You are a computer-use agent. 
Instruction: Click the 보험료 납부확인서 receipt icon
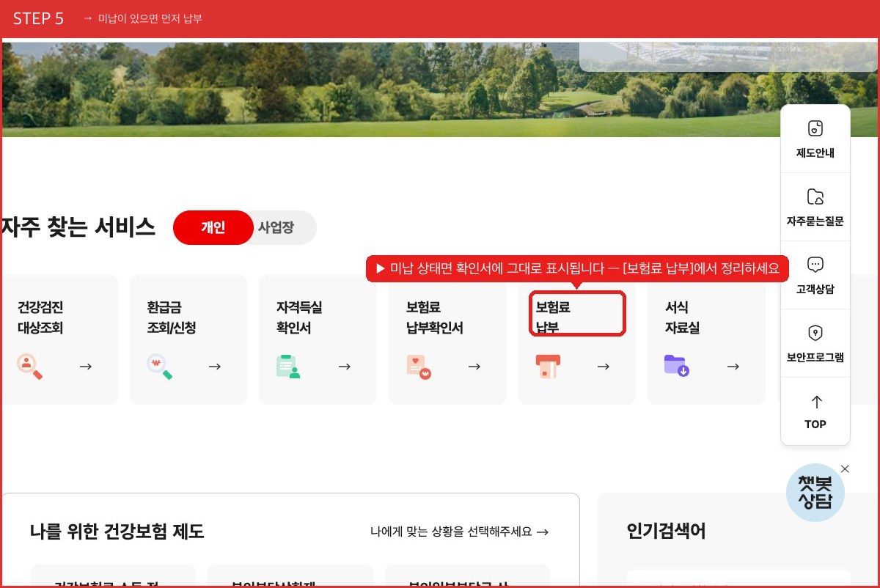418,366
